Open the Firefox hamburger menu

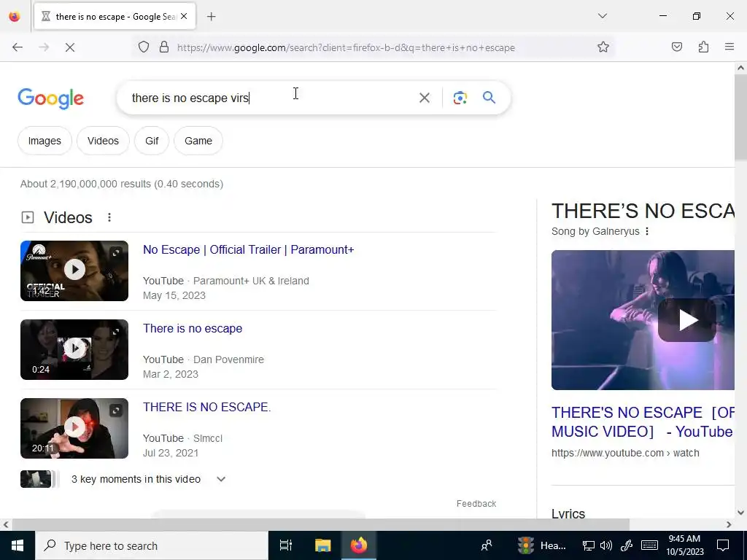click(x=729, y=47)
